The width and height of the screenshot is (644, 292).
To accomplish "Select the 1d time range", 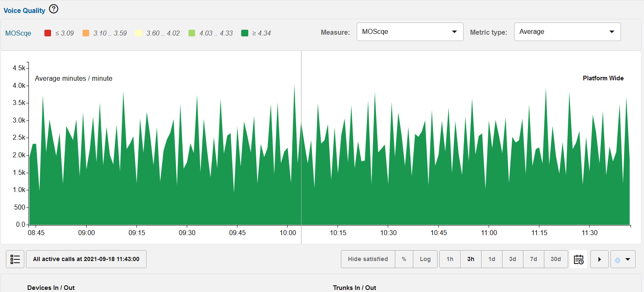I will point(492,259).
